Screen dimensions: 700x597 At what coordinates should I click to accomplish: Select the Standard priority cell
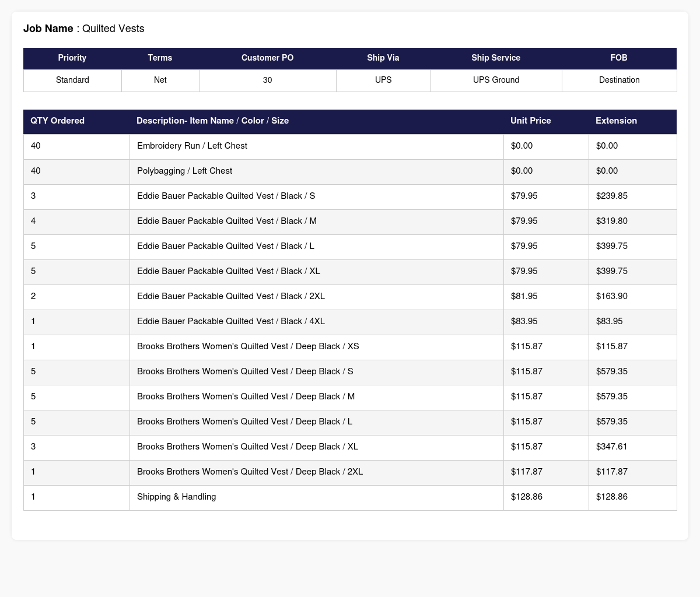(x=72, y=80)
